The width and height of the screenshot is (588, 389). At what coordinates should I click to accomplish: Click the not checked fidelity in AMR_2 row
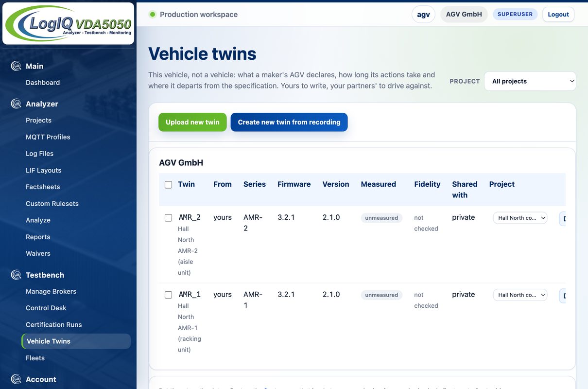(x=426, y=223)
